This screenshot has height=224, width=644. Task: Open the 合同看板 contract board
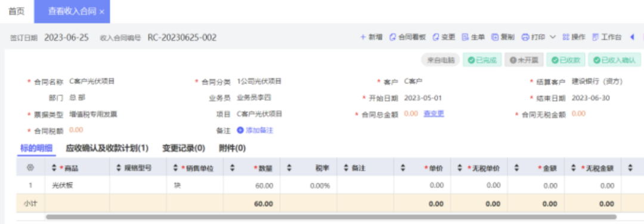pyautogui.click(x=407, y=38)
